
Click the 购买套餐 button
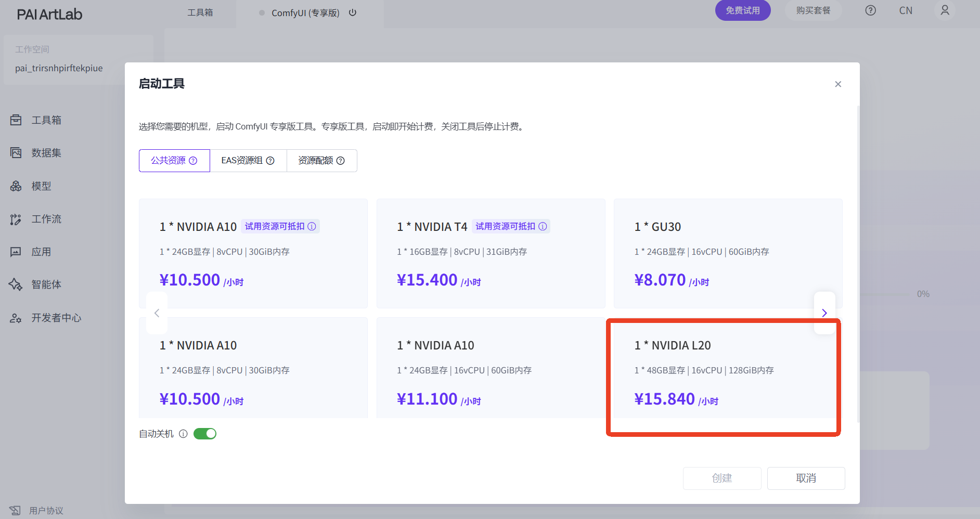pos(814,10)
